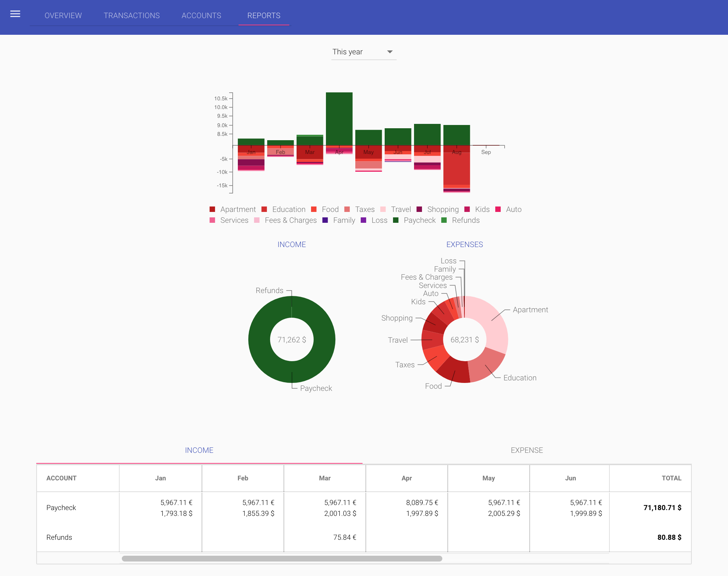Open the "This year" time period dropdown

tap(363, 52)
